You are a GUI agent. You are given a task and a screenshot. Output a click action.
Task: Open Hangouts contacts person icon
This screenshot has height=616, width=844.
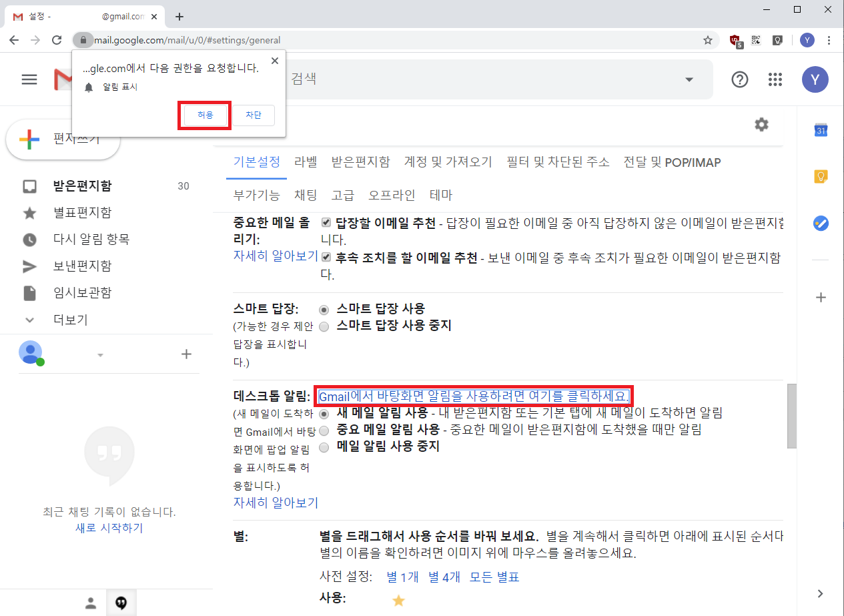(91, 603)
